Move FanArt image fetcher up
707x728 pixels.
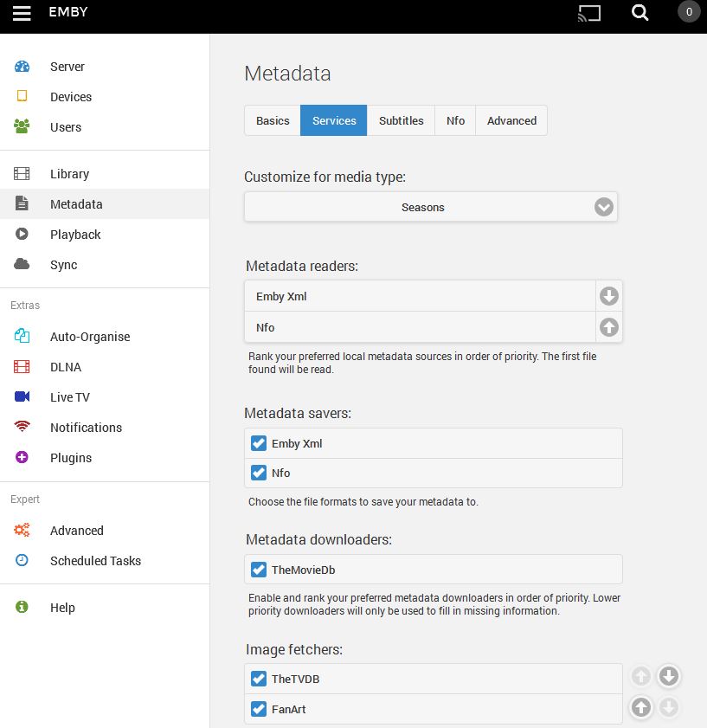click(x=640, y=708)
